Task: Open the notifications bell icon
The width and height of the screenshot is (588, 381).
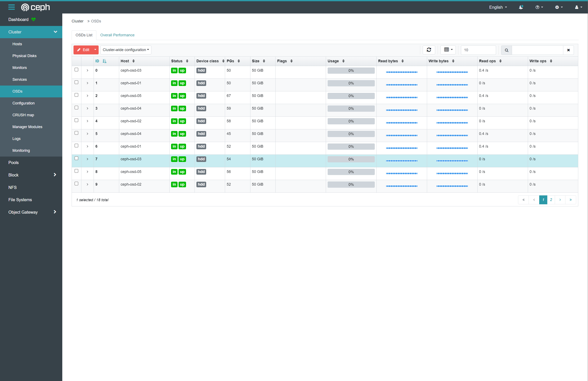Action: coord(521,7)
